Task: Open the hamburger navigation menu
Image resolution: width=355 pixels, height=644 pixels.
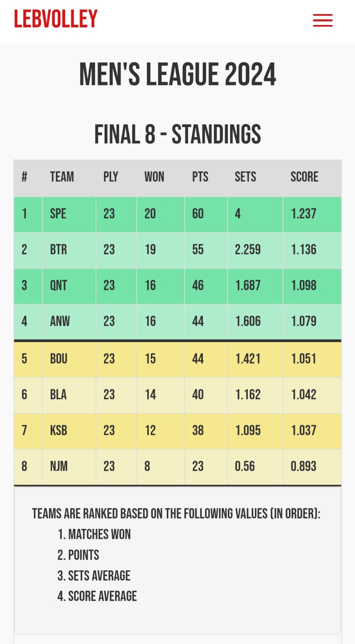Action: tap(323, 20)
